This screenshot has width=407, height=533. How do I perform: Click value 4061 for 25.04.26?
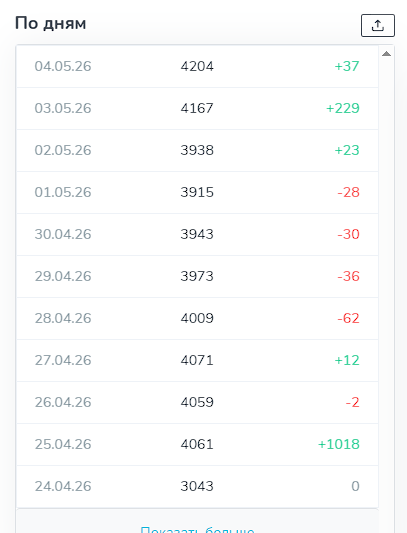pyautogui.click(x=197, y=444)
